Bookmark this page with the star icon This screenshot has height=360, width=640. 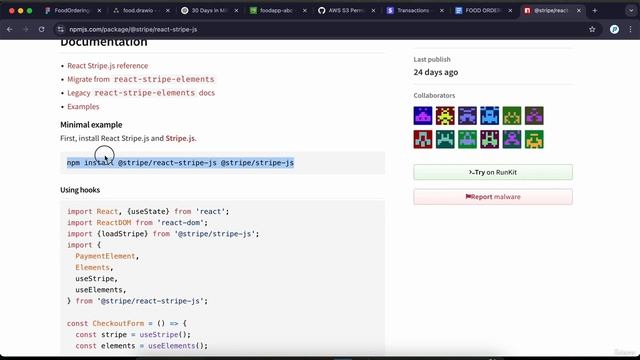[x=592, y=29]
